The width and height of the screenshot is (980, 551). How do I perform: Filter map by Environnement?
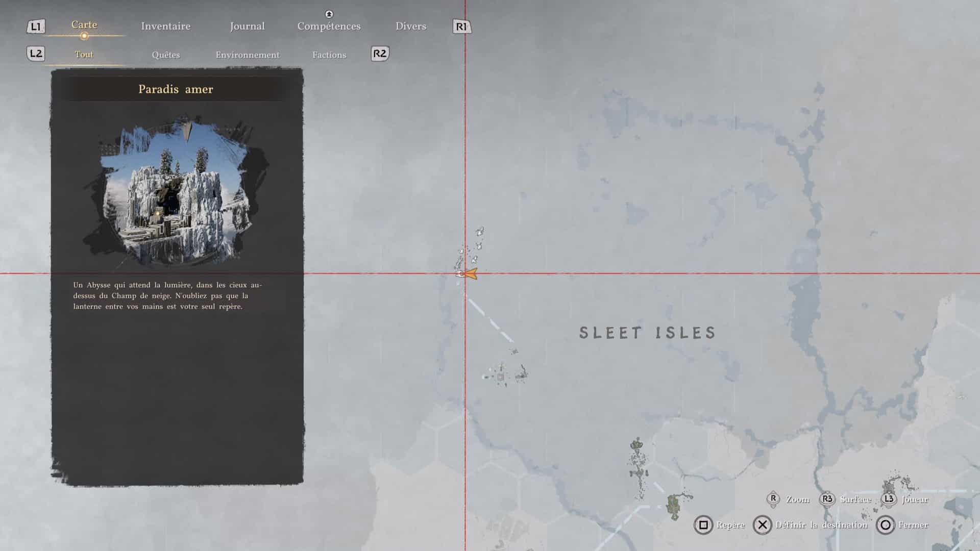247,55
